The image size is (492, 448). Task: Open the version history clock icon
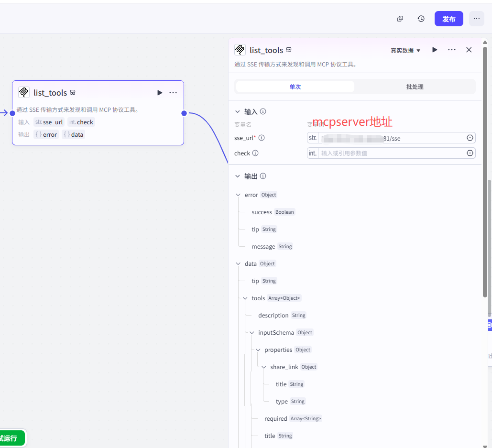coord(421,19)
